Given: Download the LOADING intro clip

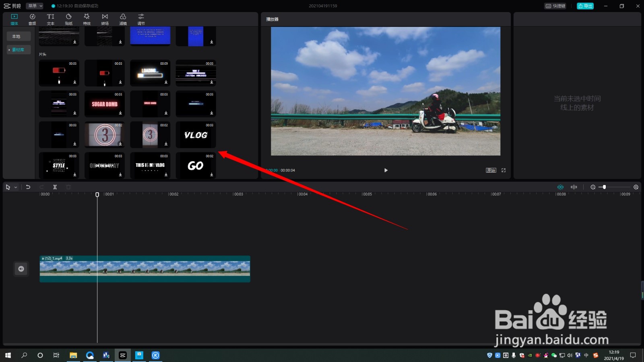Looking at the screenshot, I should [x=166, y=82].
